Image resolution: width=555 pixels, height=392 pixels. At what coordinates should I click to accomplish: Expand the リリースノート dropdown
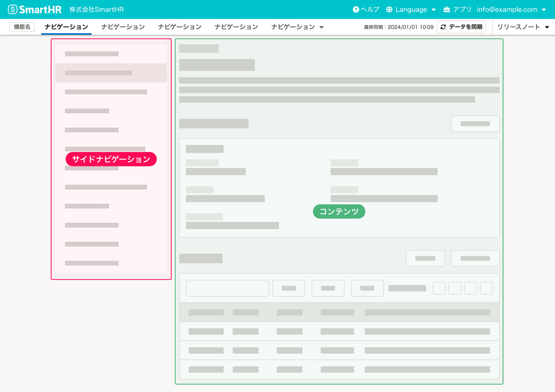coord(547,26)
